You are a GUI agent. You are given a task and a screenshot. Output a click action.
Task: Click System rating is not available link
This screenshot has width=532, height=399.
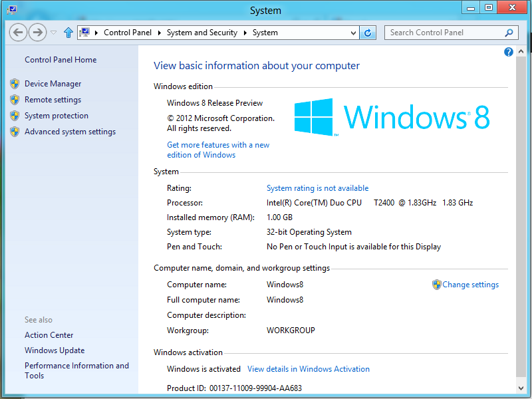[317, 188]
